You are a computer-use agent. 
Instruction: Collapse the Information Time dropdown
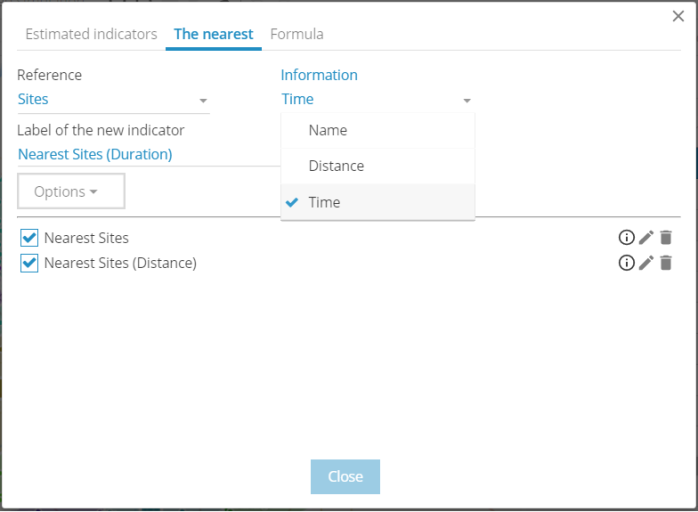click(x=377, y=99)
